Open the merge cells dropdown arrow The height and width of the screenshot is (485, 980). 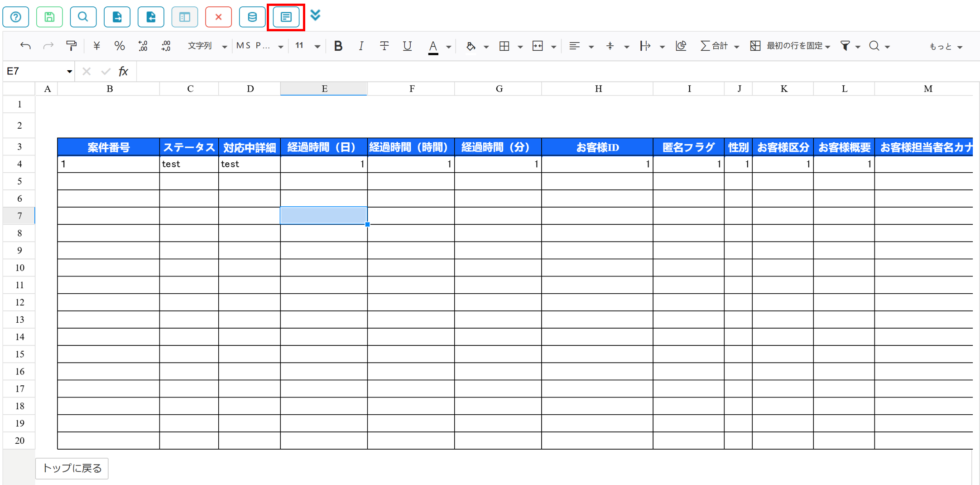553,47
